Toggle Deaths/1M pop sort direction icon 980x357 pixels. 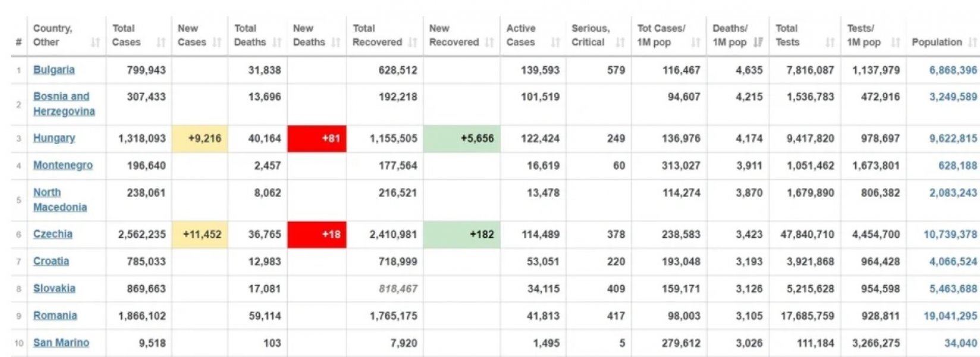point(758,43)
